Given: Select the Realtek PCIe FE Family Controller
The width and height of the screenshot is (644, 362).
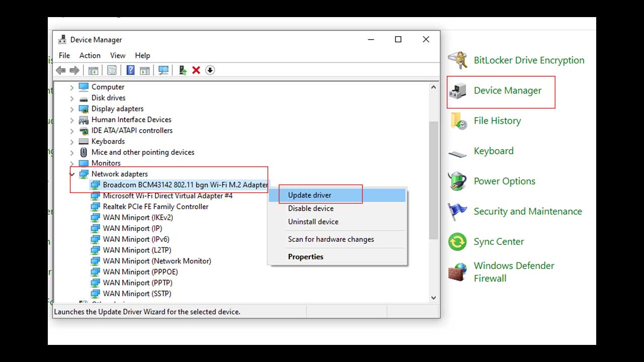Looking at the screenshot, I should click(x=154, y=206).
